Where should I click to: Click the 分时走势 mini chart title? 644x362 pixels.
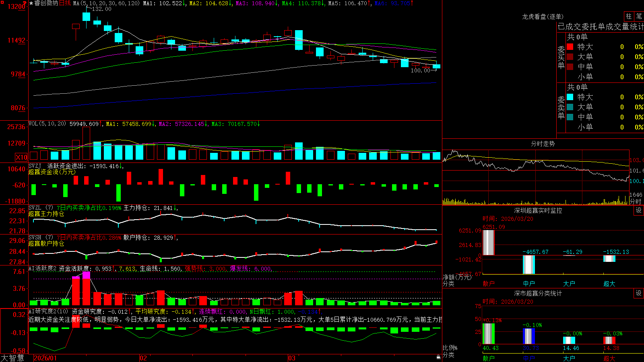(543, 144)
